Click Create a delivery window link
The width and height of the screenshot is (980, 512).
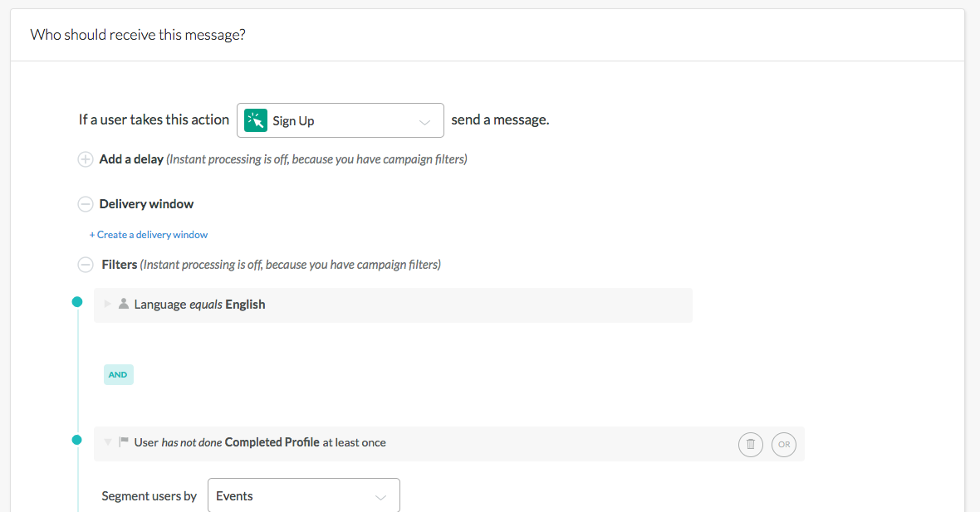coord(149,235)
